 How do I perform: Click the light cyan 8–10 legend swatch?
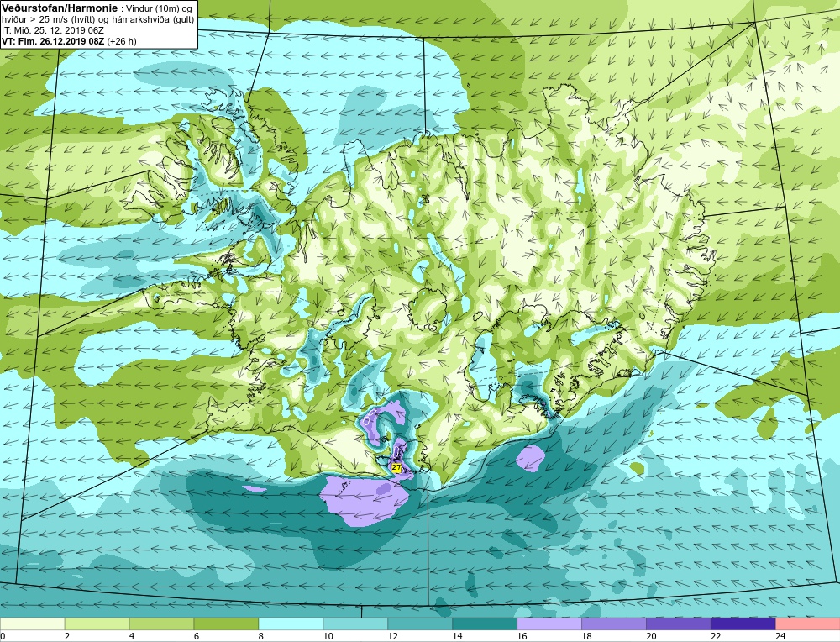point(291,624)
